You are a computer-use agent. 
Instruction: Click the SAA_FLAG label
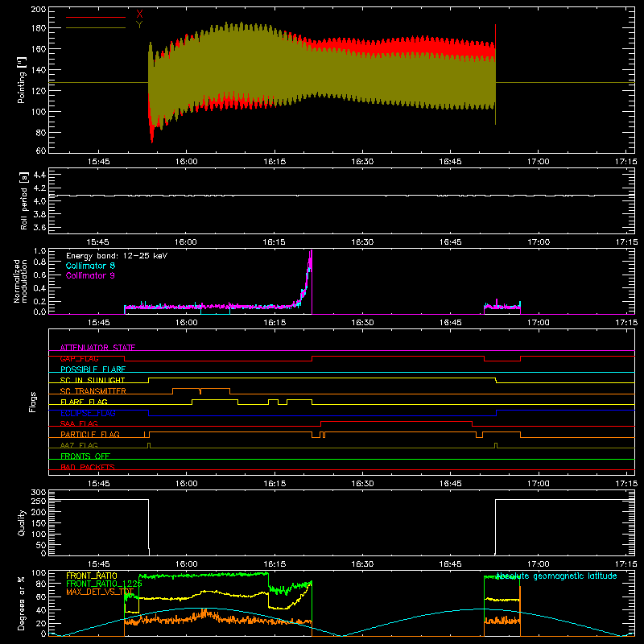point(79,423)
